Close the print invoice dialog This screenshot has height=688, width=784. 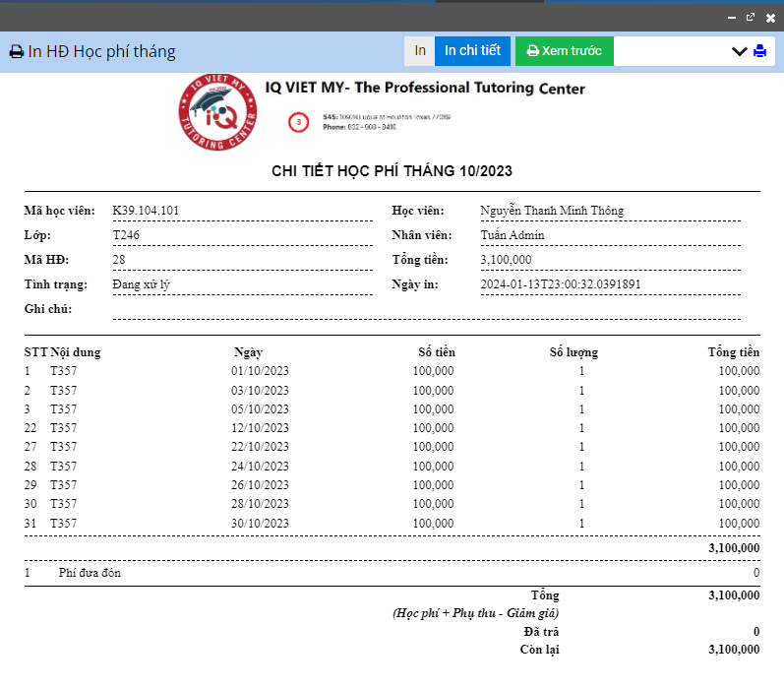point(770,17)
